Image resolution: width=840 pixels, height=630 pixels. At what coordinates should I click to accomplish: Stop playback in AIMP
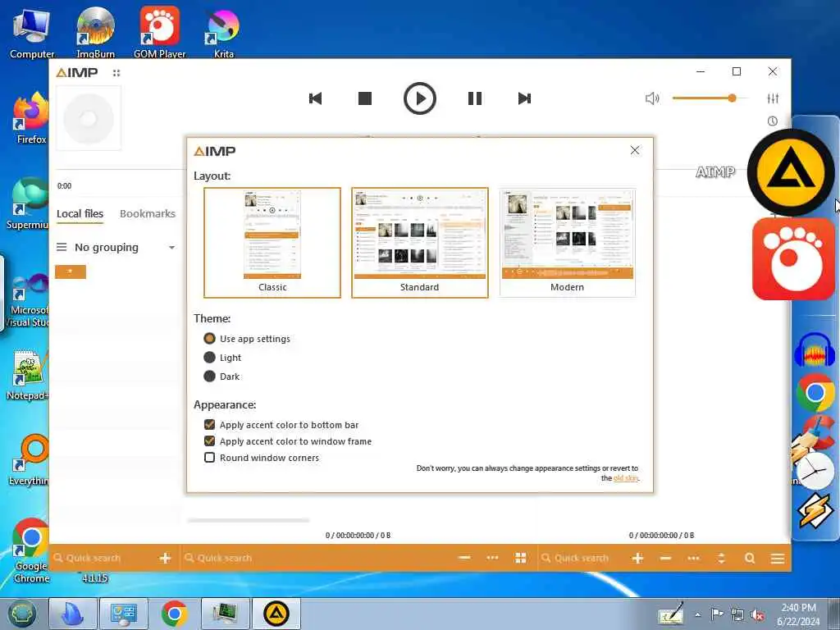tap(365, 98)
